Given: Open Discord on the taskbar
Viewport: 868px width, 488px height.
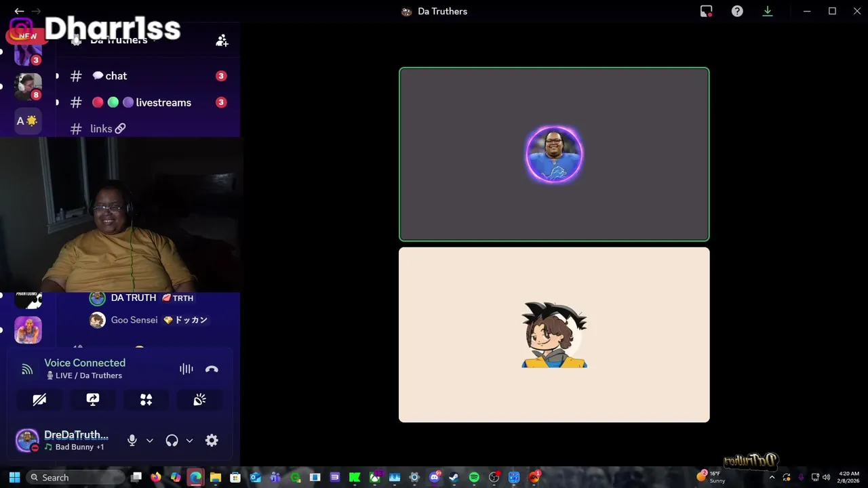Looking at the screenshot, I should point(434,477).
